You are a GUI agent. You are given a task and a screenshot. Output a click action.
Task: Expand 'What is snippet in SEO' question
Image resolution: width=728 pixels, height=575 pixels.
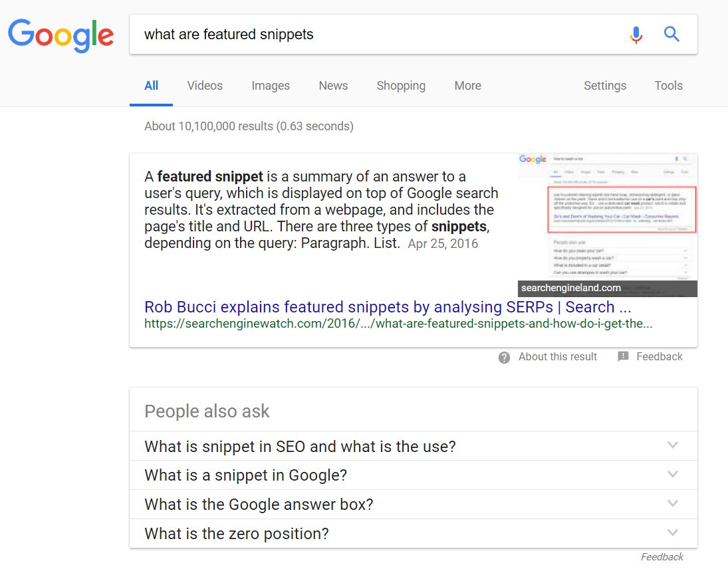coord(414,446)
